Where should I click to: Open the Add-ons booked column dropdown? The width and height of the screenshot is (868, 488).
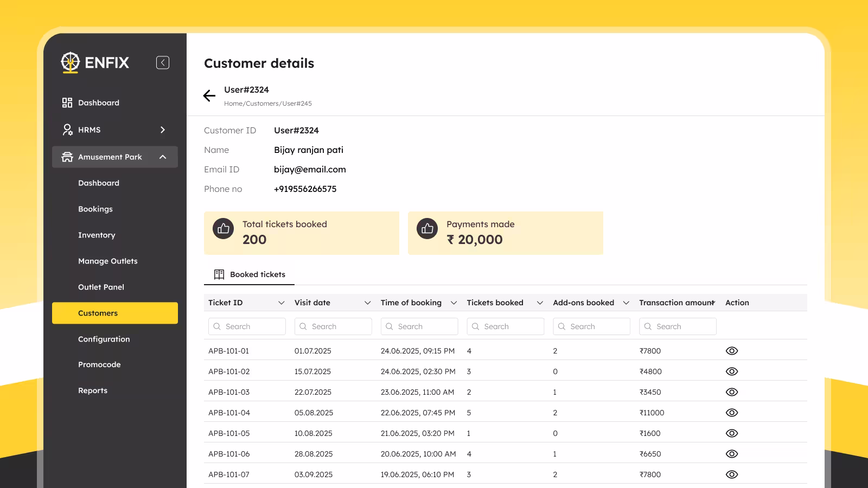[626, 303]
